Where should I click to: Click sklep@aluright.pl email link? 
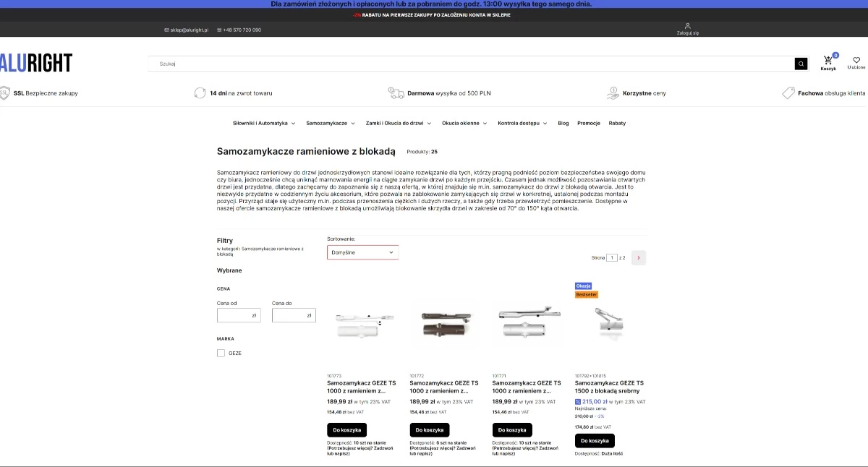pos(189,30)
